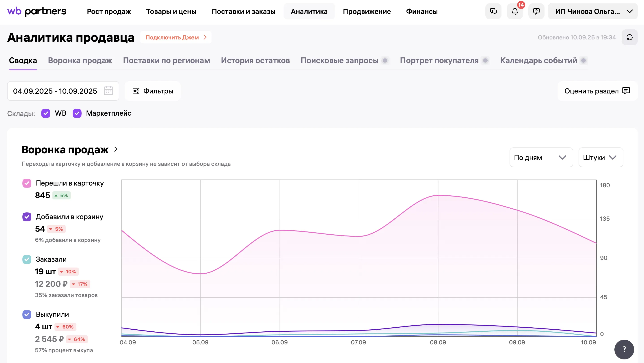Viewport: 644px width, 363px height.
Task: Click arrow next to Воронка продаж heading
Action: click(x=116, y=149)
